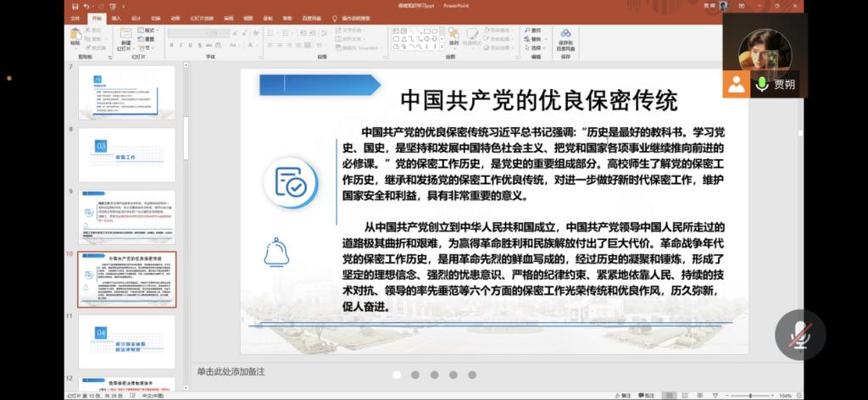Click the user account avatar in title bar

[724, 6]
